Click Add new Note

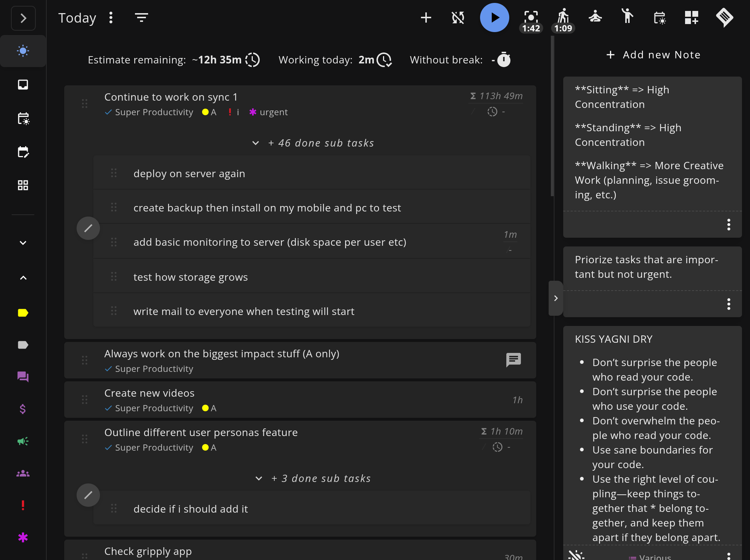[653, 54]
